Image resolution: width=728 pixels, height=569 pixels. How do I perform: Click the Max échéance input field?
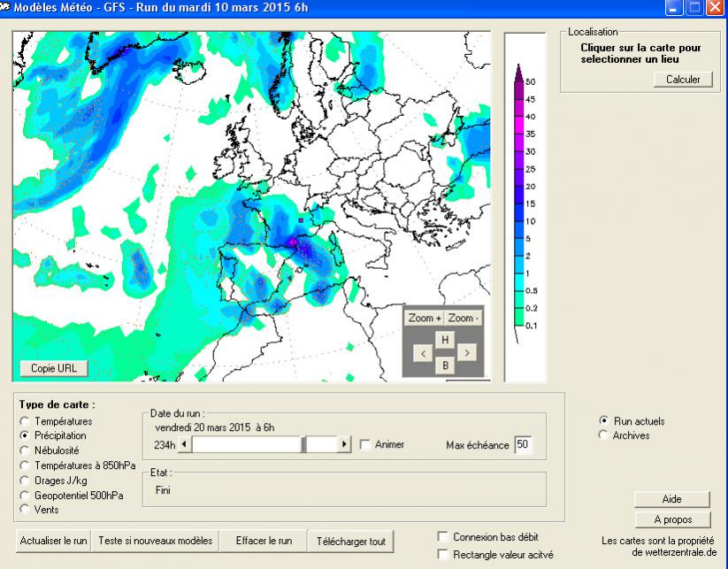click(x=524, y=444)
